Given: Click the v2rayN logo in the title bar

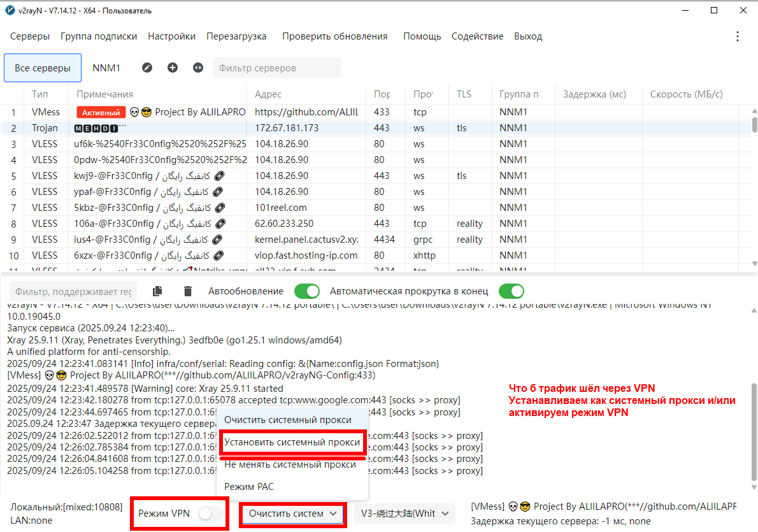Looking at the screenshot, I should (x=10, y=10).
